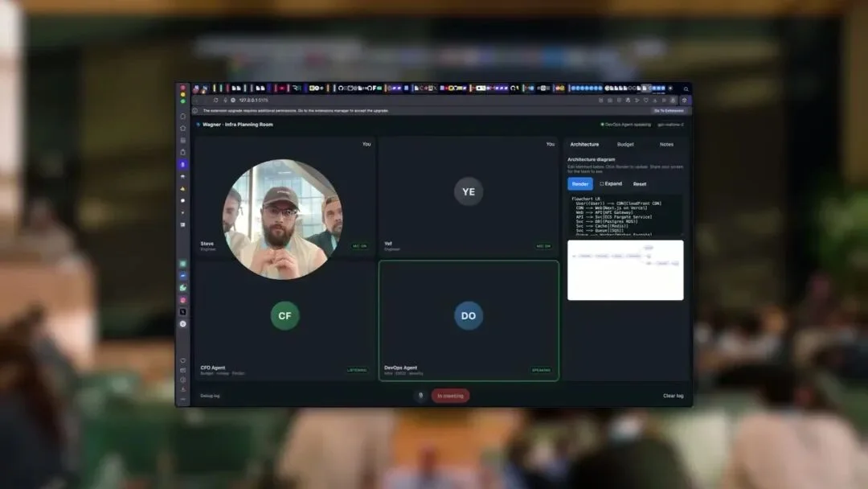The width and height of the screenshot is (868, 489).
Task: Click the Reset button
Action: pos(640,184)
